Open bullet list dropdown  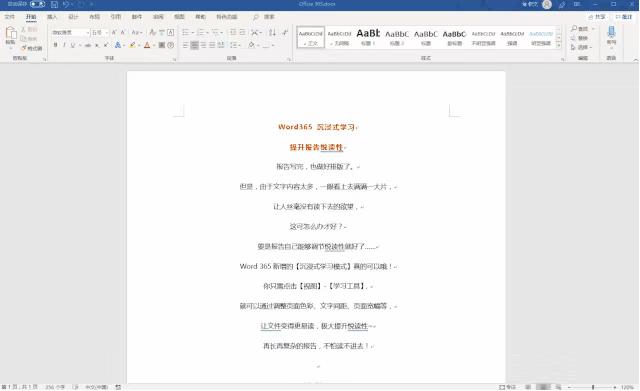(x=193, y=32)
